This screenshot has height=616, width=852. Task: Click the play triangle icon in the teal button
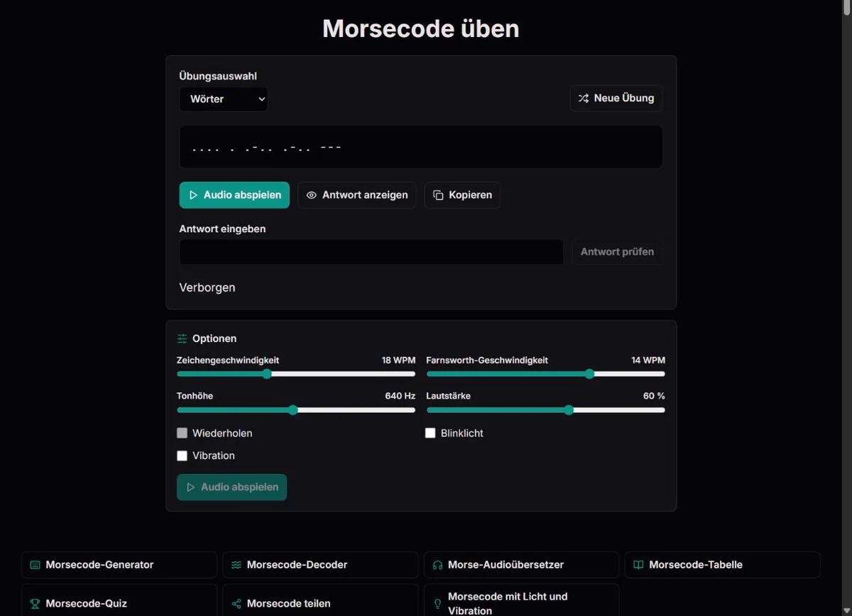193,195
